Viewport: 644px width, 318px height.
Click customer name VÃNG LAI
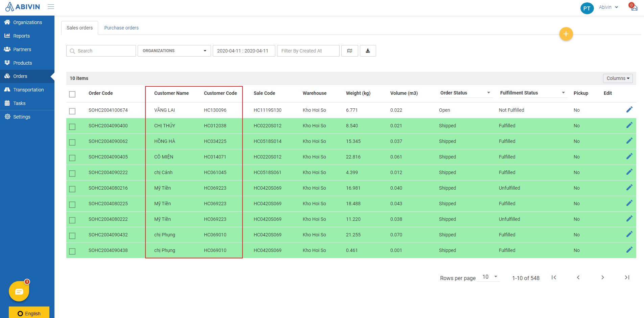point(164,110)
